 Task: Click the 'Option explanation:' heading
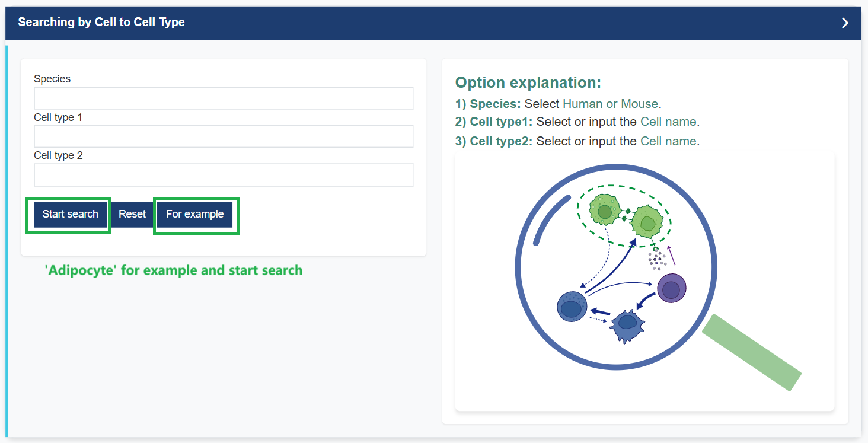coord(528,82)
